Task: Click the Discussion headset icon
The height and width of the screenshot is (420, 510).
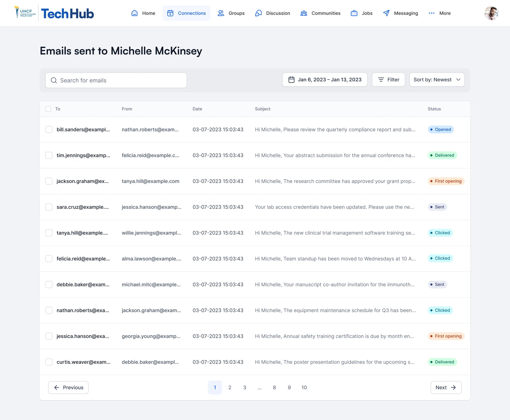Action: point(258,13)
